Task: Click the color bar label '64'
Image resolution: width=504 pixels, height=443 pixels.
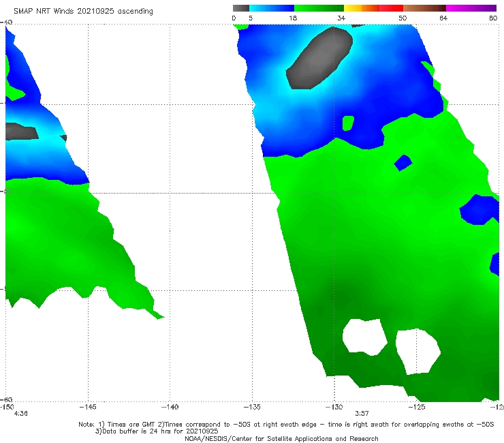Action: pos(443,18)
